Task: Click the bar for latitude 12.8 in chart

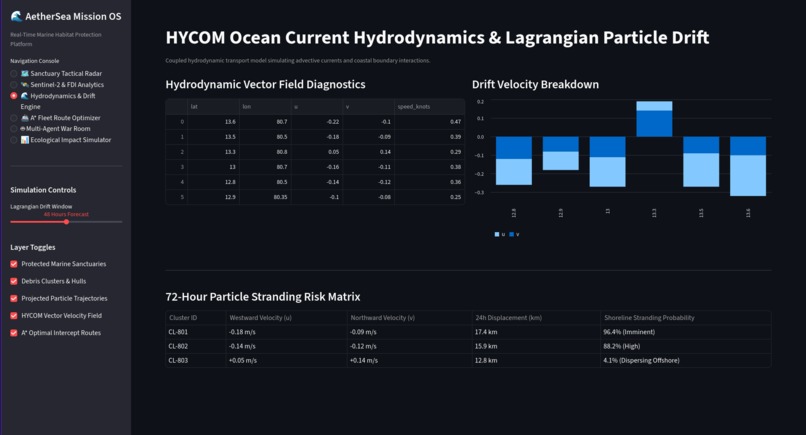Action: click(514, 160)
